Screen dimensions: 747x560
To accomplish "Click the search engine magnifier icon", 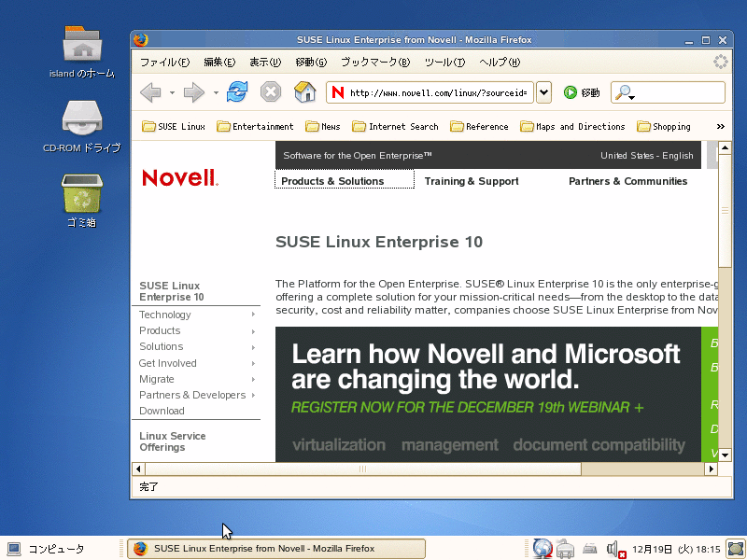I will click(624, 92).
